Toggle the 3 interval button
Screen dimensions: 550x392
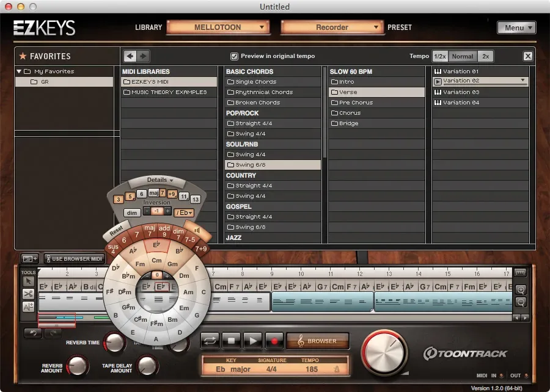pos(118,199)
